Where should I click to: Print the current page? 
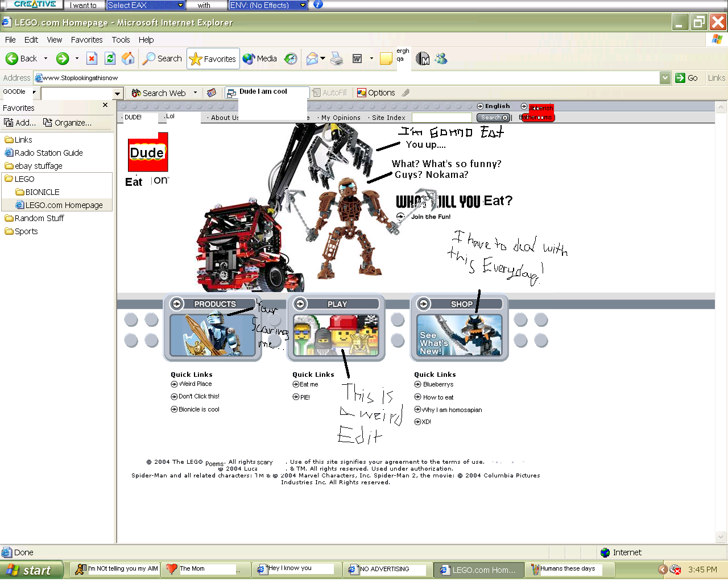(x=337, y=59)
